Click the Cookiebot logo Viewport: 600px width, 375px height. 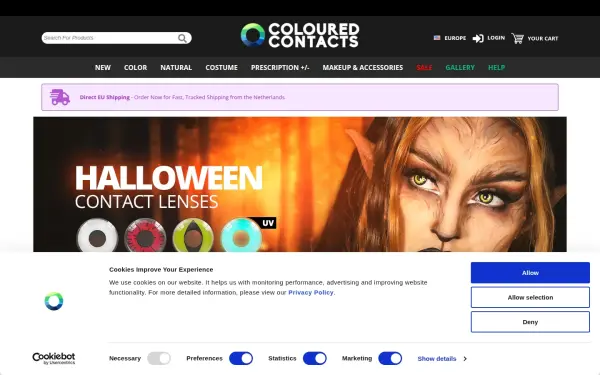tap(54, 359)
